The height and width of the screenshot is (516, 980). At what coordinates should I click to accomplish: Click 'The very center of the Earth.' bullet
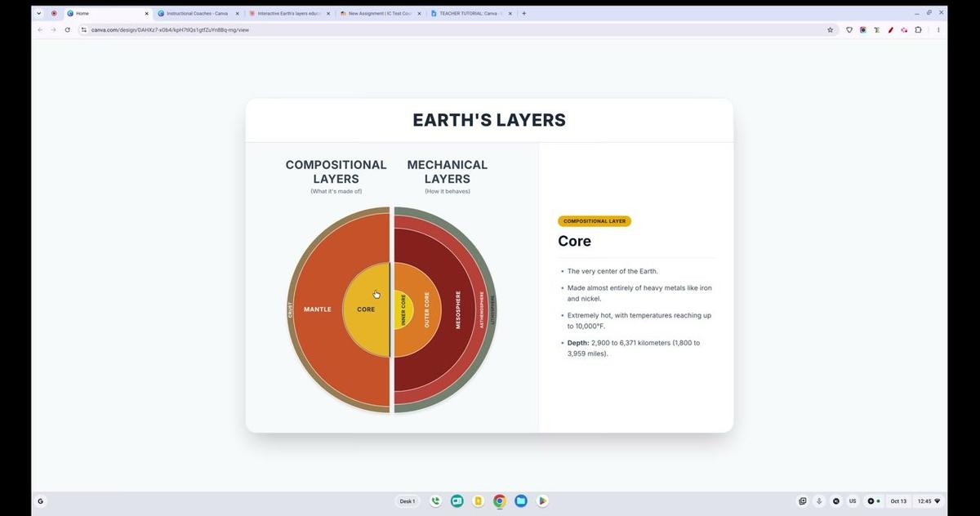612,271
